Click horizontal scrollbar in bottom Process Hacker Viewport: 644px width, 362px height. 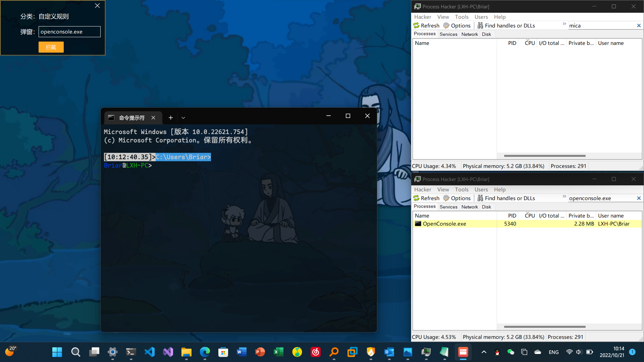tap(544, 326)
